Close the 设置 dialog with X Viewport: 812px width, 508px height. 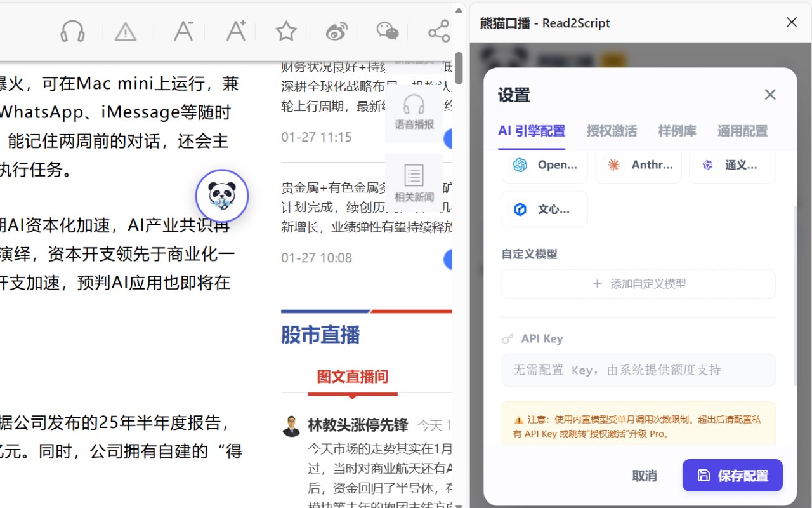point(770,95)
